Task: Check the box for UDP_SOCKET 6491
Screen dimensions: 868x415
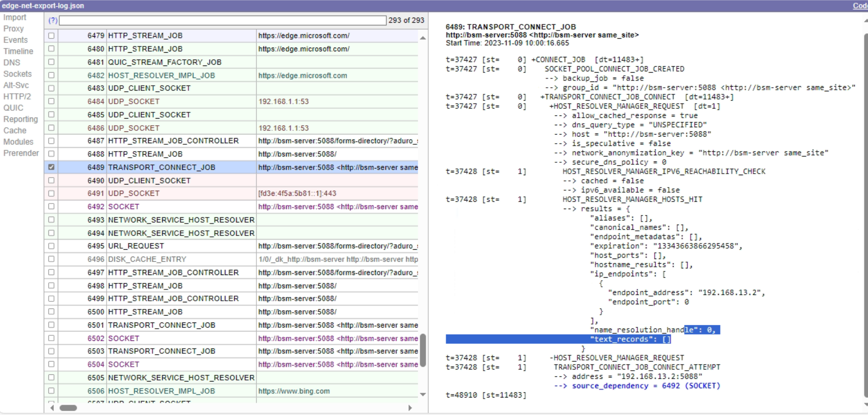Action: point(51,193)
